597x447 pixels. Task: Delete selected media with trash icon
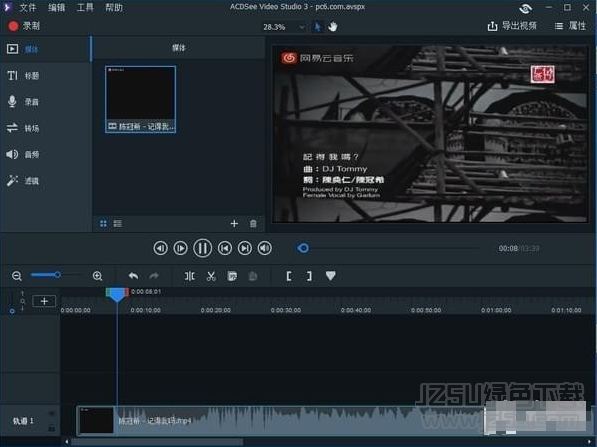[x=253, y=224]
